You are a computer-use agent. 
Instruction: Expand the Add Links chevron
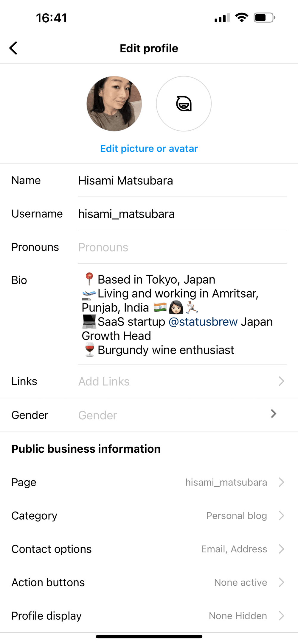click(x=281, y=381)
